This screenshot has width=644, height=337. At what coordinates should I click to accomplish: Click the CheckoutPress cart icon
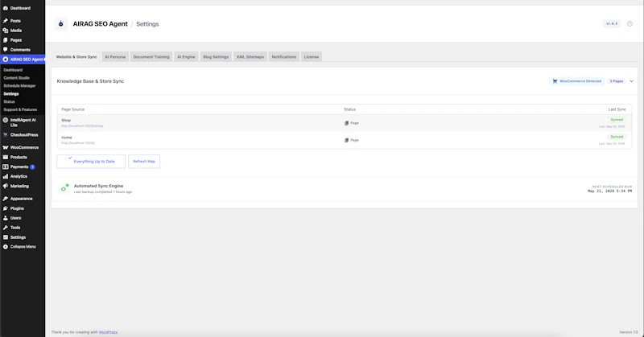pyautogui.click(x=6, y=134)
